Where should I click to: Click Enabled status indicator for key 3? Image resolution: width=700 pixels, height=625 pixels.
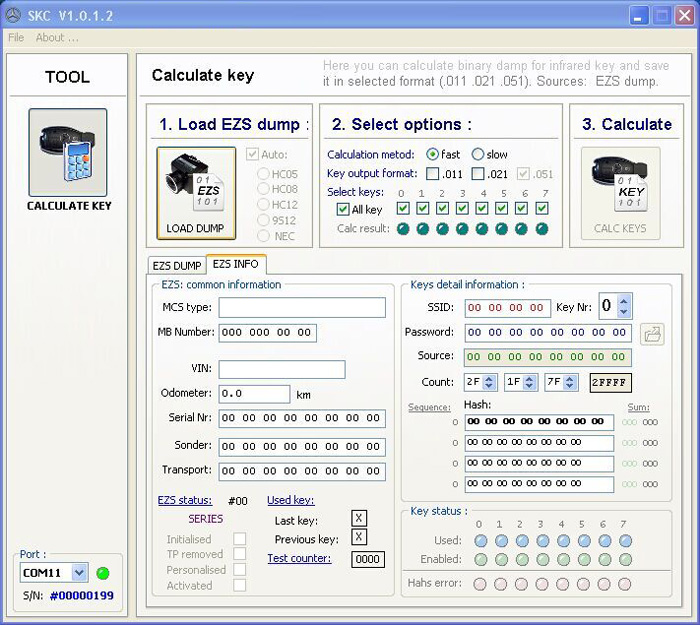click(543, 559)
